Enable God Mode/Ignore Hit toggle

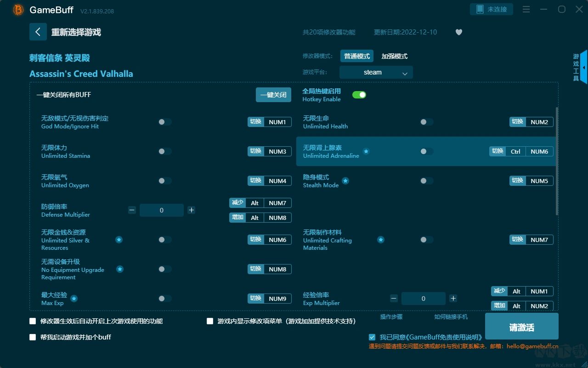click(165, 122)
